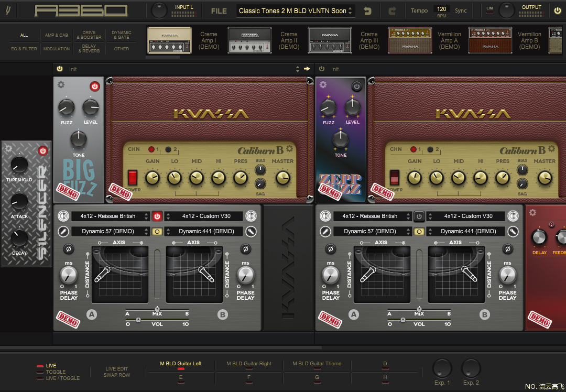Click the yellow mic link button in left cabinet

point(157,231)
